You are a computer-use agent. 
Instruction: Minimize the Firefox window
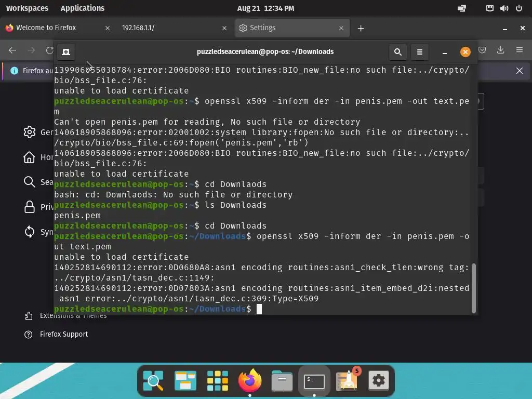tap(505, 29)
